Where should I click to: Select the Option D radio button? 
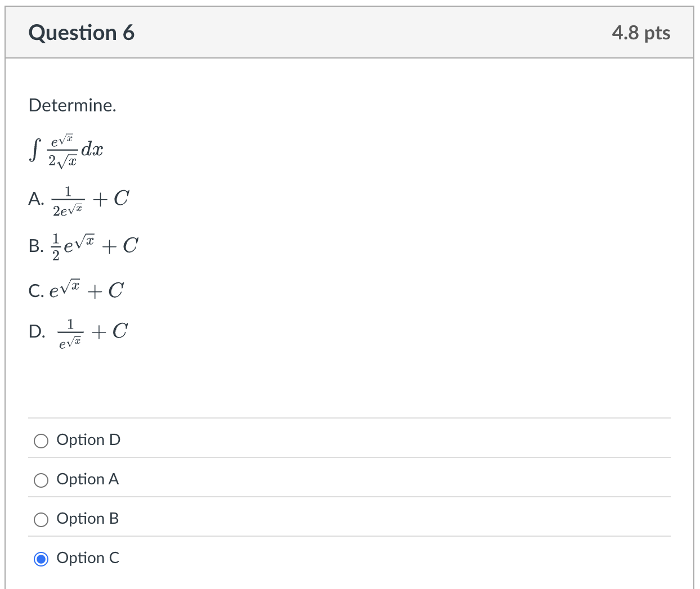40,441
